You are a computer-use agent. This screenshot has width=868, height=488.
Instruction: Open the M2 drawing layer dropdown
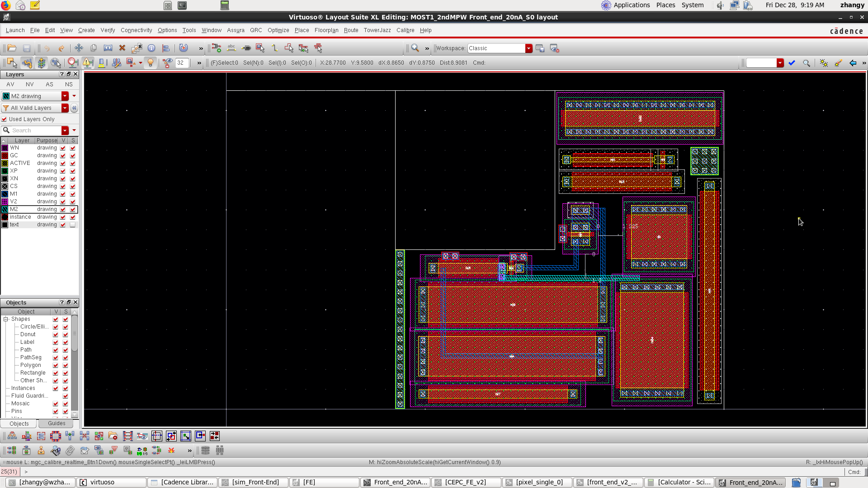pos(65,96)
